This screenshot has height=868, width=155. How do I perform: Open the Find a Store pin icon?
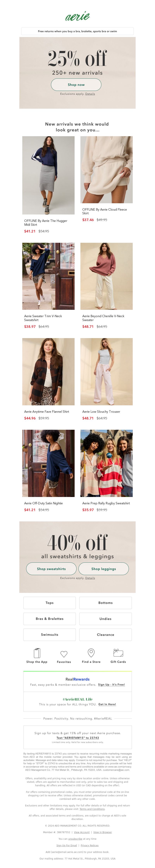tap(91, 653)
